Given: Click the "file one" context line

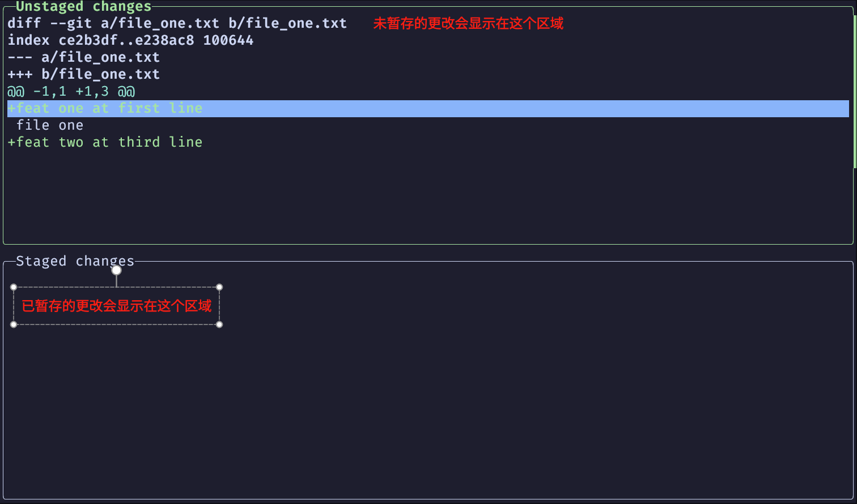Looking at the screenshot, I should [x=50, y=126].
